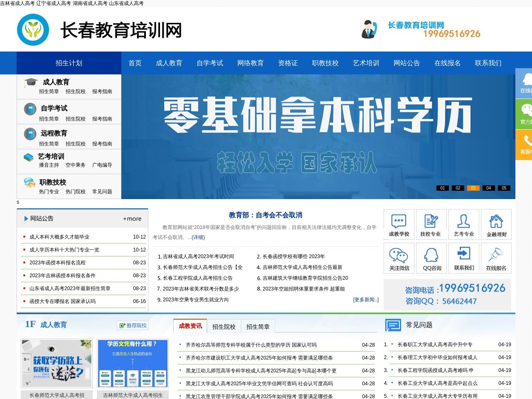
Task: Click the 推荐院校 button
Action: pos(133,325)
